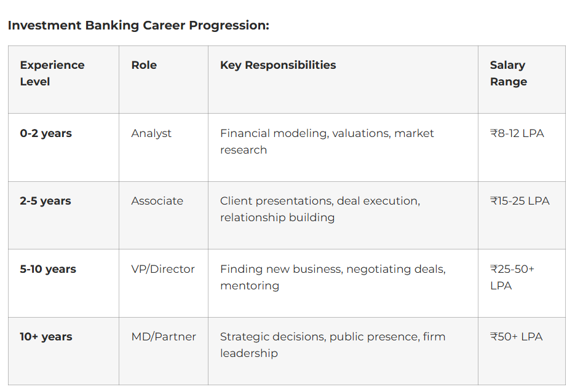The width and height of the screenshot is (575, 392).
Task: Click the Financial modeling, valuations responsibilities cell
Action: [327, 141]
